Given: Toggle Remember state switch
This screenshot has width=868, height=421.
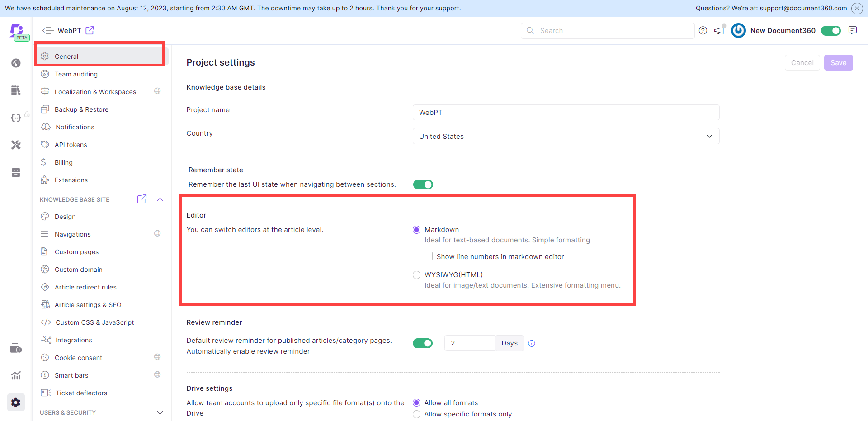Looking at the screenshot, I should [423, 184].
